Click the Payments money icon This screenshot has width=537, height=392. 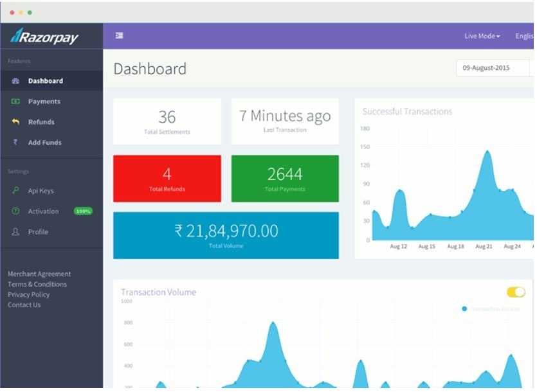[x=15, y=102]
